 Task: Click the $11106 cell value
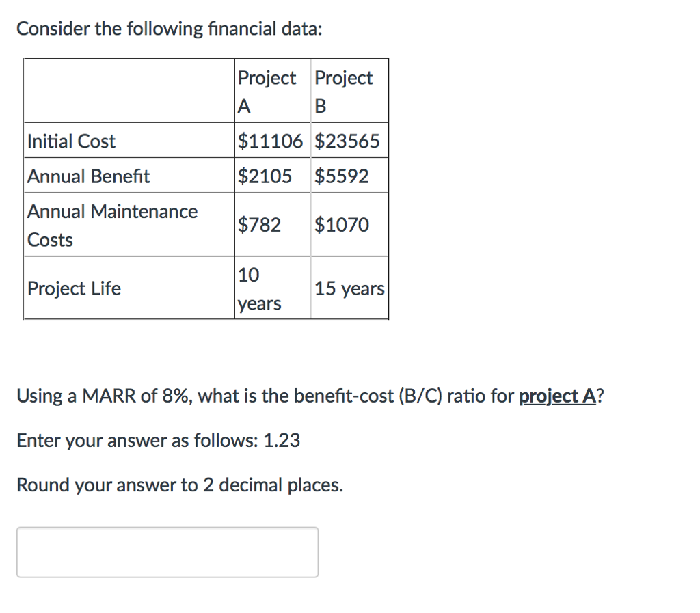[x=271, y=141]
